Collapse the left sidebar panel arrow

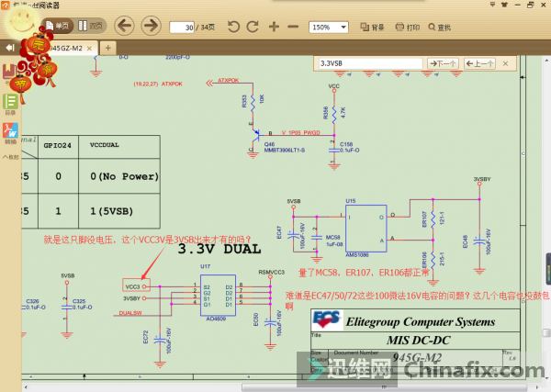9,48
